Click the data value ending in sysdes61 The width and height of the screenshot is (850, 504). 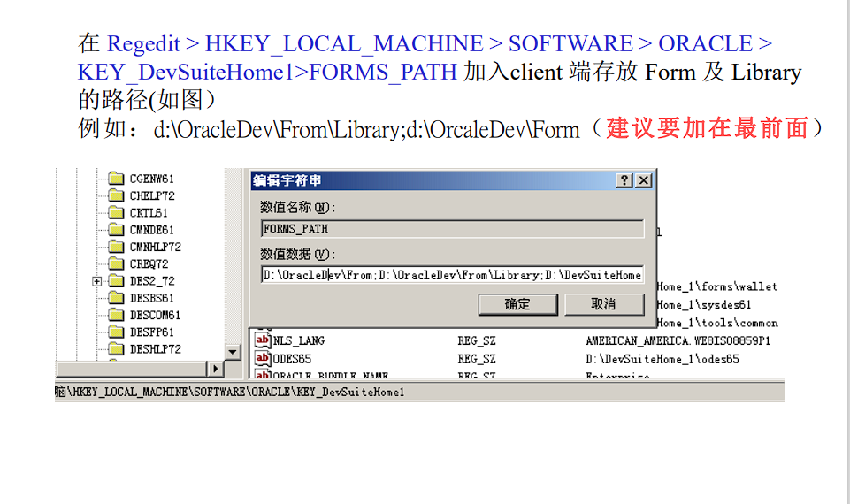(x=704, y=304)
